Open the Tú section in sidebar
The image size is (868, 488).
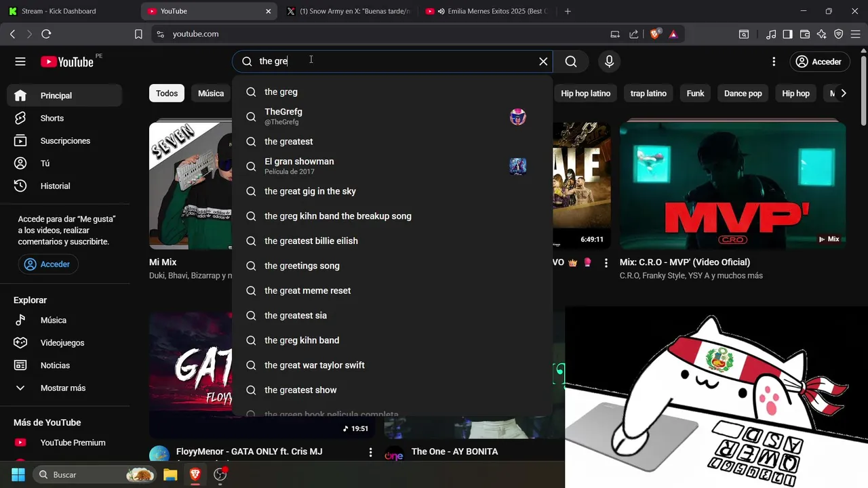point(64,163)
